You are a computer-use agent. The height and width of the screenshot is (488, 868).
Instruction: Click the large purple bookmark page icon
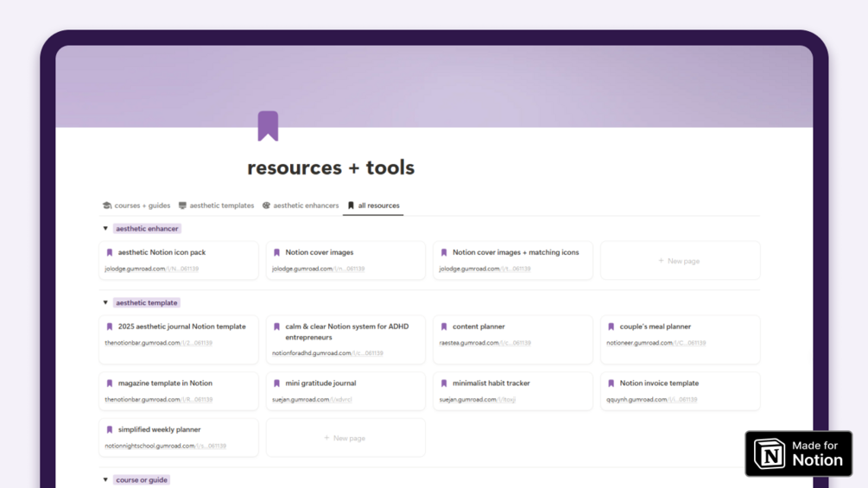268,125
